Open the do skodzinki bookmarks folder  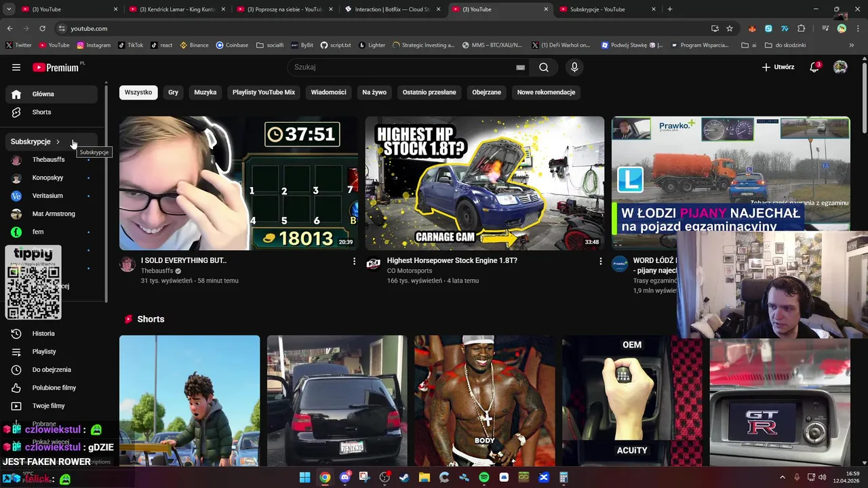(786, 45)
